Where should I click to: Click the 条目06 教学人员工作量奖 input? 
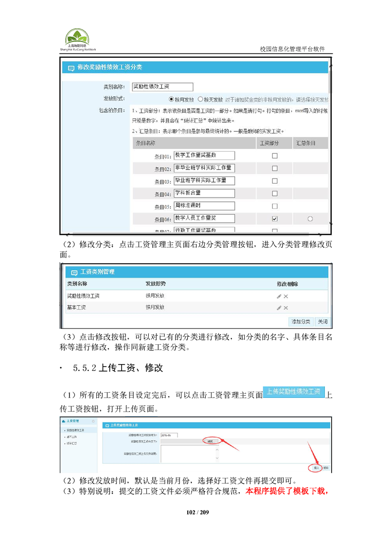(x=205, y=219)
